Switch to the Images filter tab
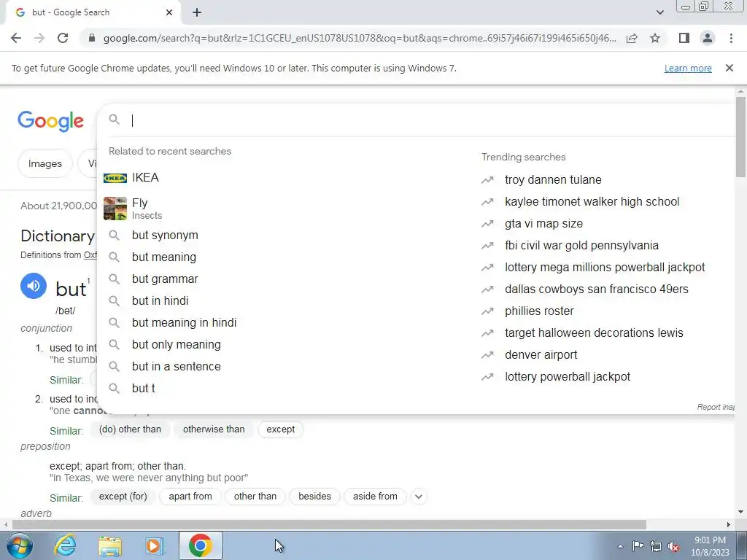This screenshot has height=560, width=747. pos(45,164)
